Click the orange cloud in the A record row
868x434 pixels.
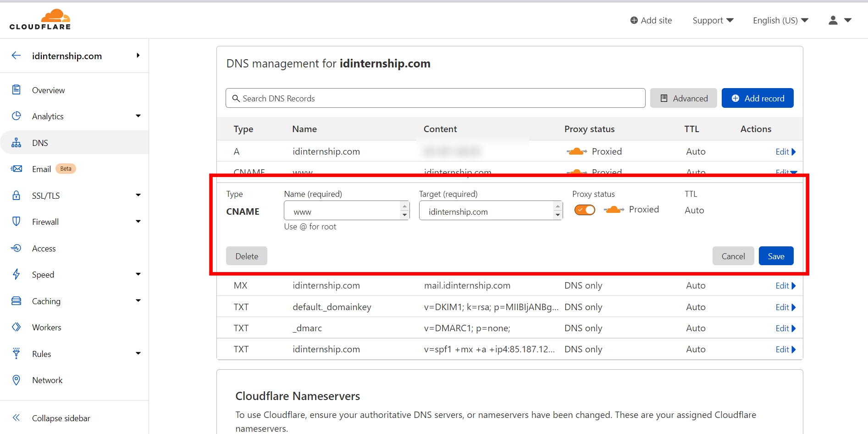click(577, 151)
